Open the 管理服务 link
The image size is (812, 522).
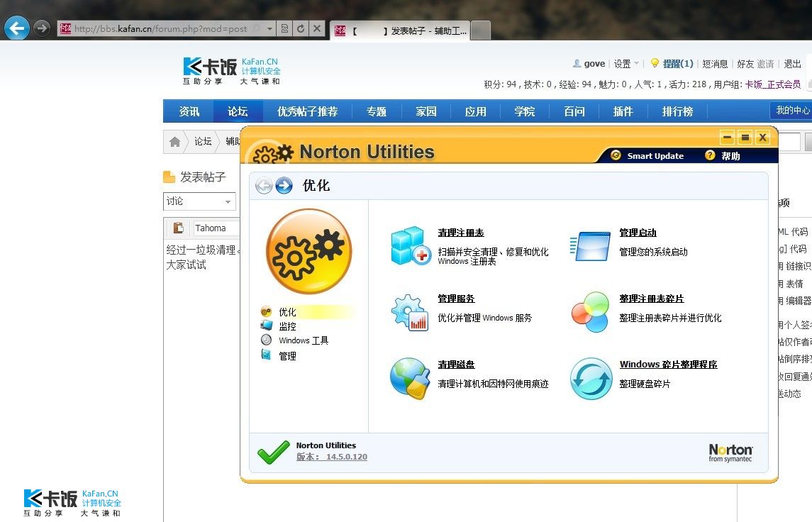click(x=456, y=299)
